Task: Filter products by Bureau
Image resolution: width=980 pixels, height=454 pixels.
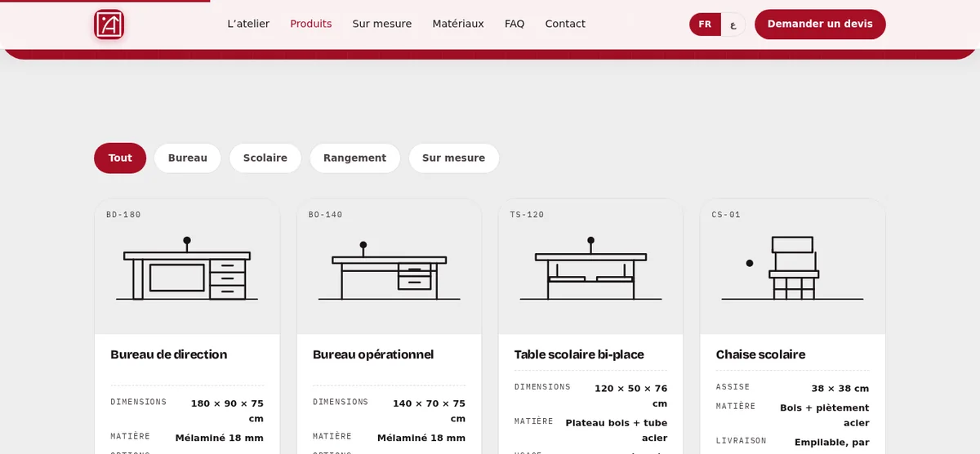Action: point(188,158)
